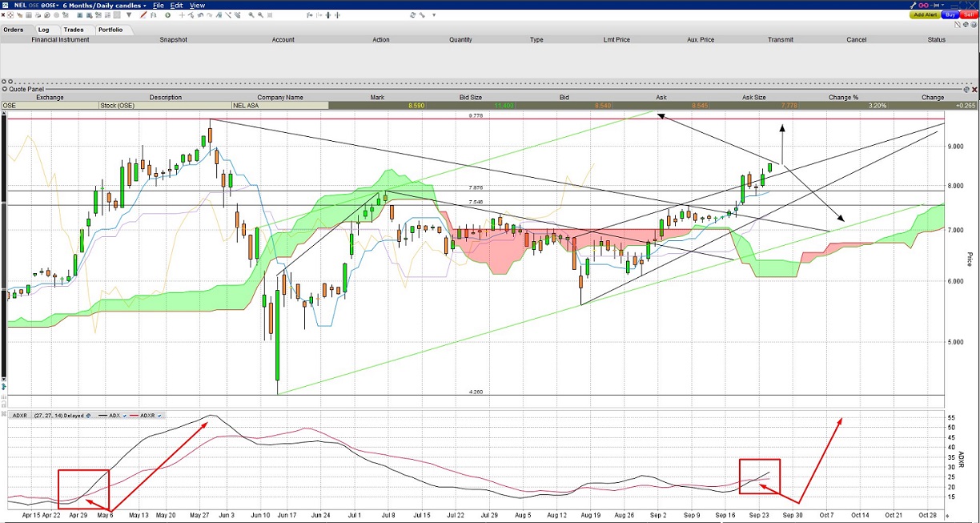Screen dimensions: 980x523
Task: Click the red X icon at toolbar start
Action: click(3, 14)
